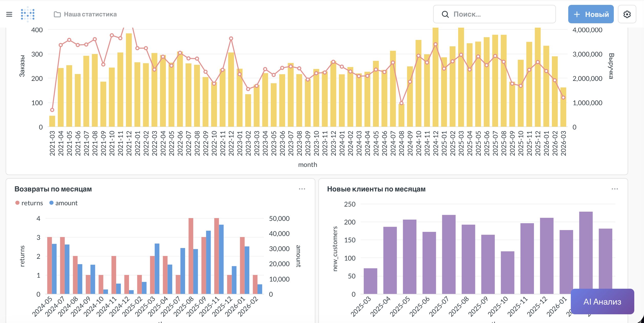Click red returns legend color dot
This screenshot has height=323, width=644.
(x=17, y=203)
